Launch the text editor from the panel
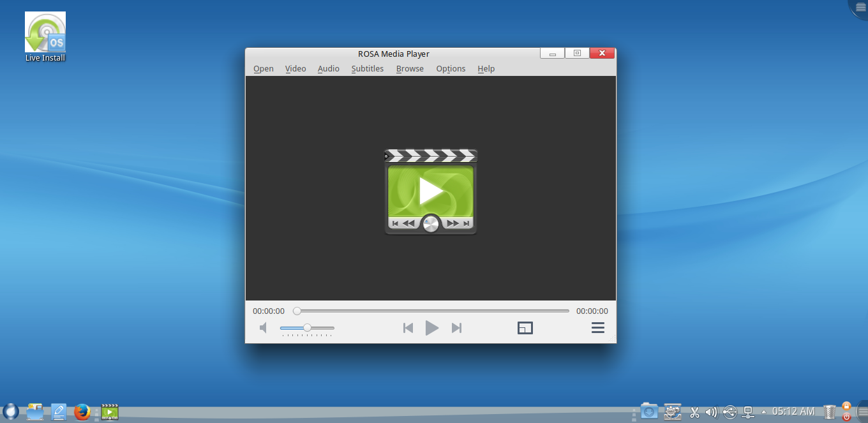868x423 pixels. pos(59,412)
